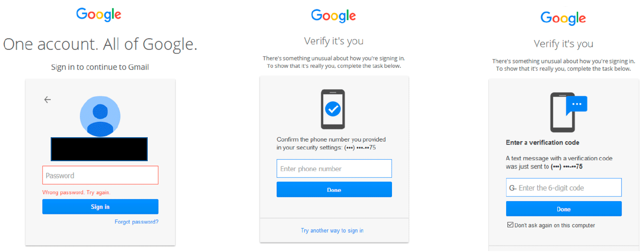Toggle "Don't ask again on this computer" checkbox
The image size is (644, 252).
510,225
